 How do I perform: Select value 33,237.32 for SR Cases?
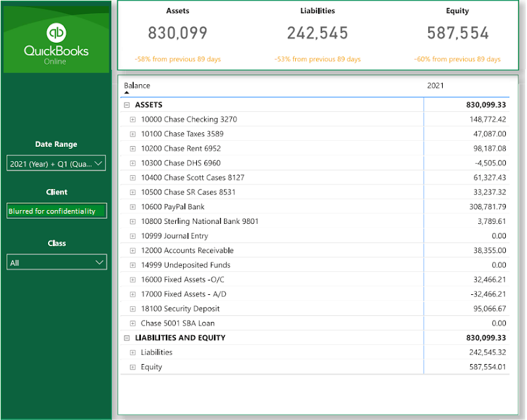[489, 192]
